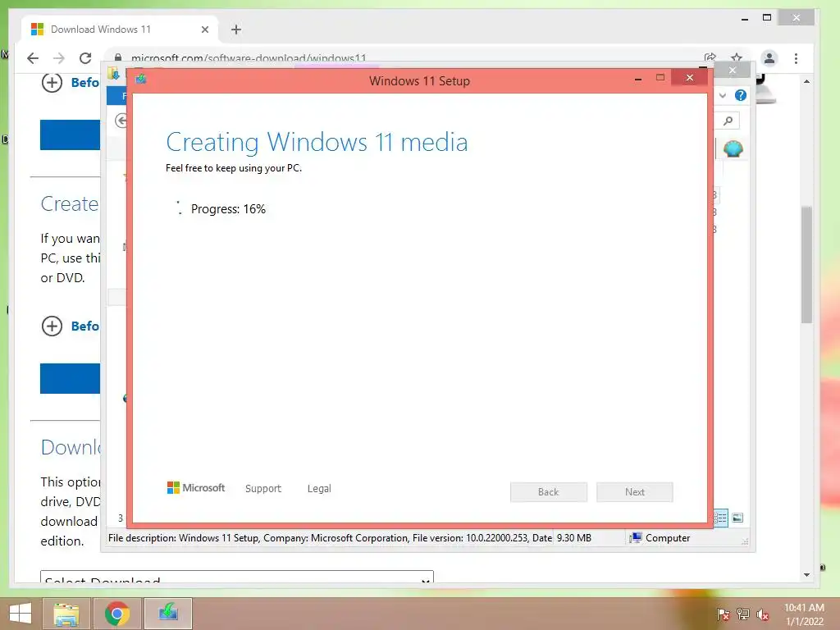Open Chrome's three-dot menu
840x630 pixels.
(x=796, y=58)
